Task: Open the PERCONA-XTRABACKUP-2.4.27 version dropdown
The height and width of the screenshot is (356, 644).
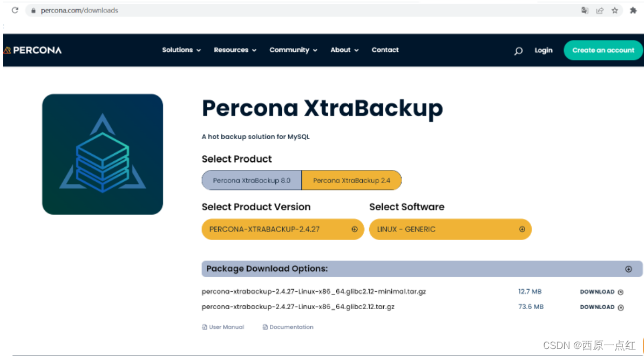Action: [282, 229]
